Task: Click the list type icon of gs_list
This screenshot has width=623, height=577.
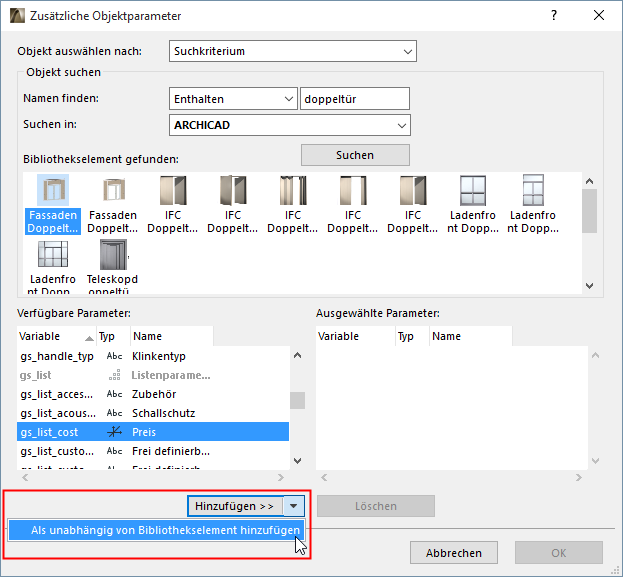Action: pyautogui.click(x=114, y=375)
